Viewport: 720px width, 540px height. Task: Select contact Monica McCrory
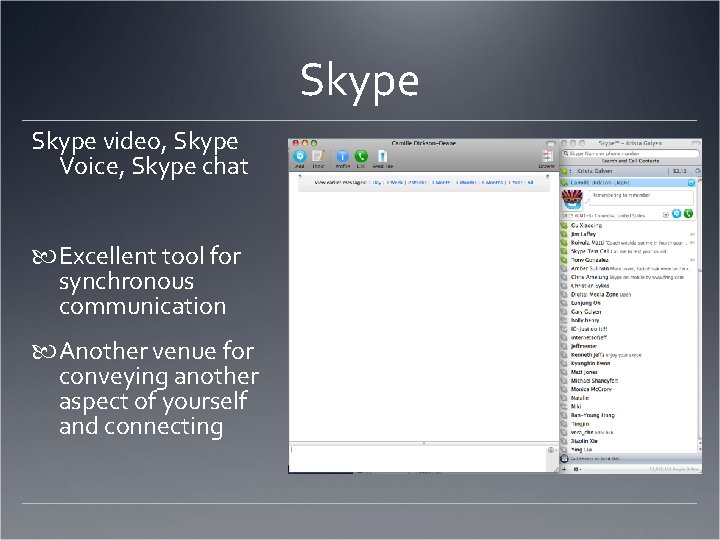(628, 389)
